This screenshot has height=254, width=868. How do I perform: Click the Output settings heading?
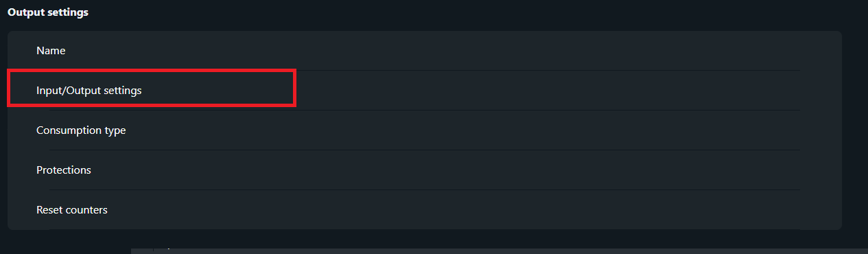[x=48, y=12]
